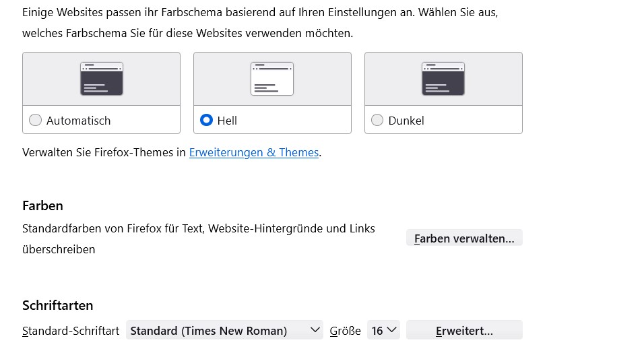Click the Schriftarten section heading
This screenshot has height=353, width=644.
coord(57,306)
